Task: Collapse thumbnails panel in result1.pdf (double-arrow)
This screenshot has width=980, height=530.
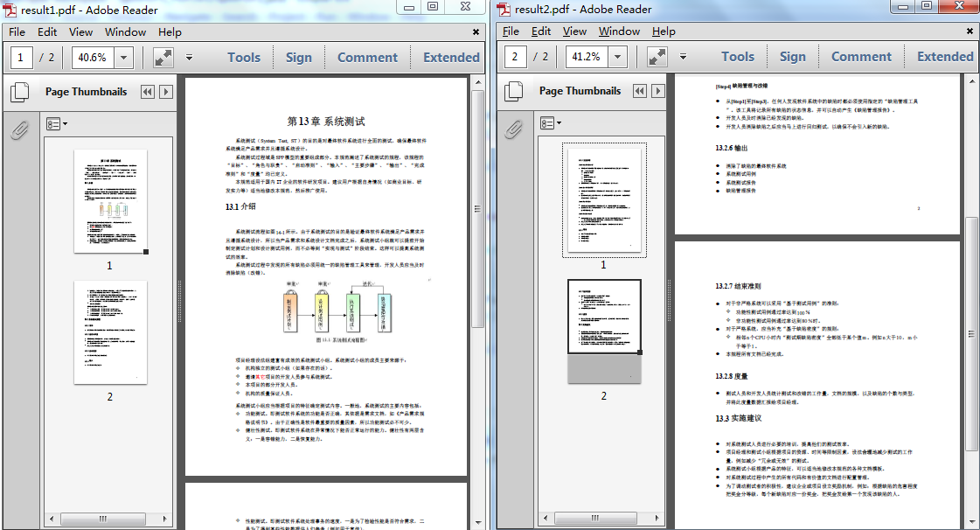Action: (x=148, y=92)
